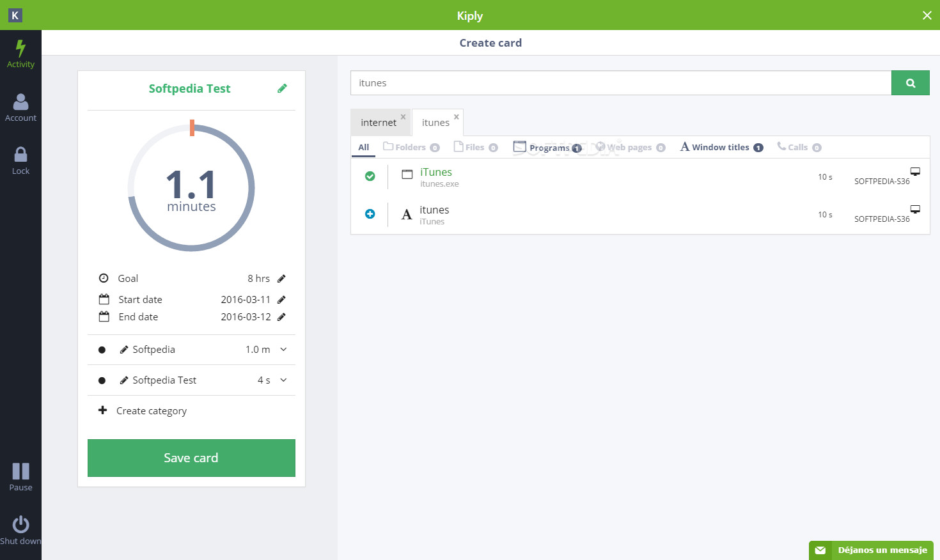The height and width of the screenshot is (560, 940).
Task: Open Déjanos un mensaje chat button
Action: tap(871, 550)
